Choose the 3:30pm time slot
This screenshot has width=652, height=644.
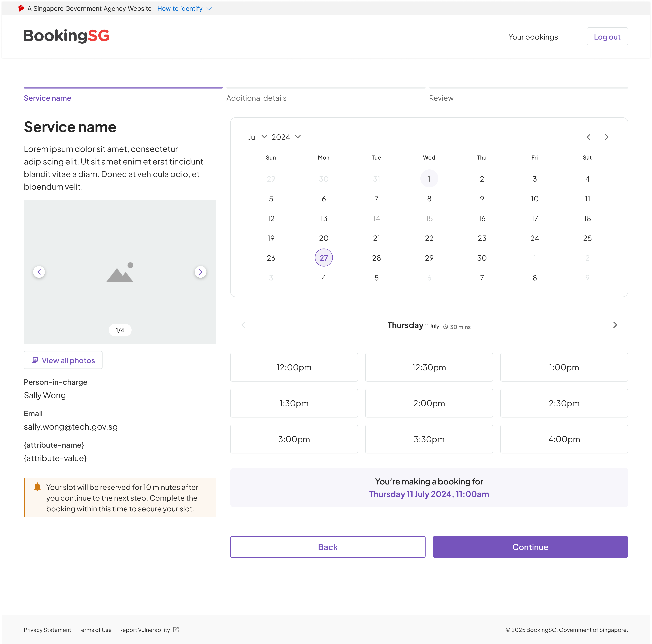click(x=429, y=439)
